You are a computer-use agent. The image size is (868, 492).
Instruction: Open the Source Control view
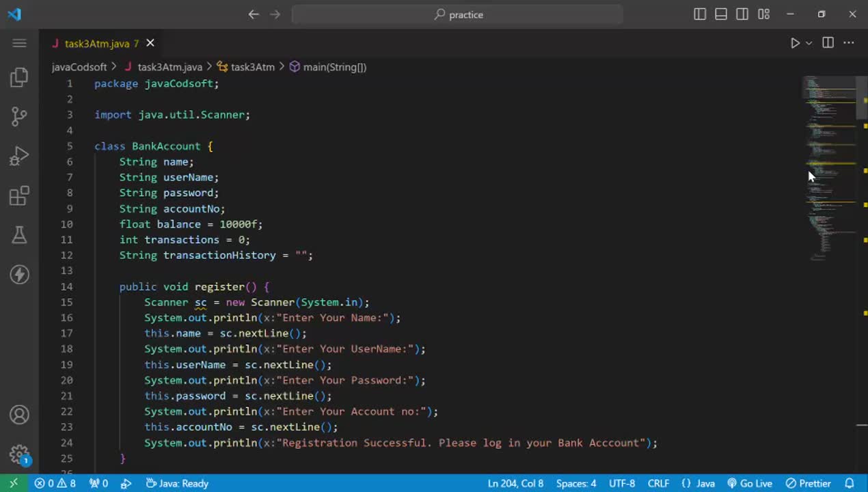coord(19,117)
